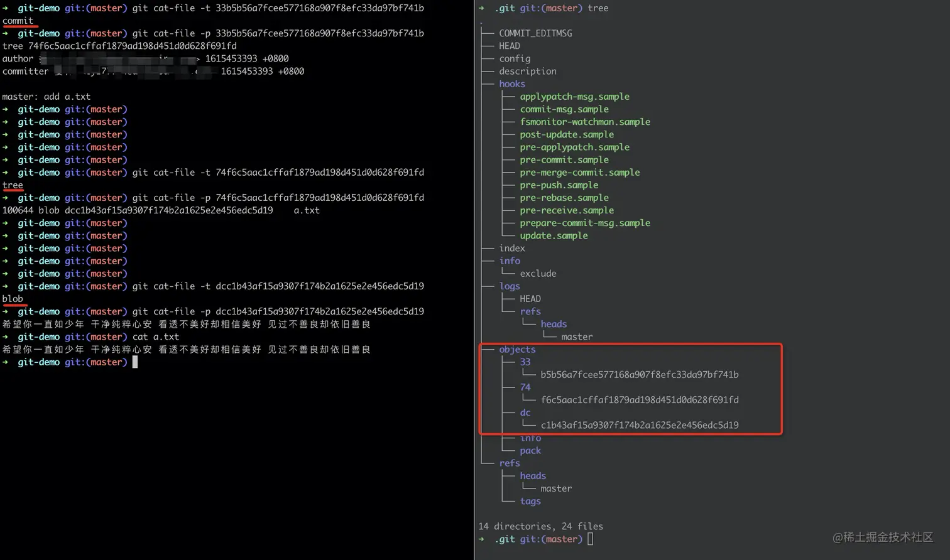Click fsmonitor-watchman.sample entry
Viewport: 950px width, 560px height.
click(x=585, y=122)
